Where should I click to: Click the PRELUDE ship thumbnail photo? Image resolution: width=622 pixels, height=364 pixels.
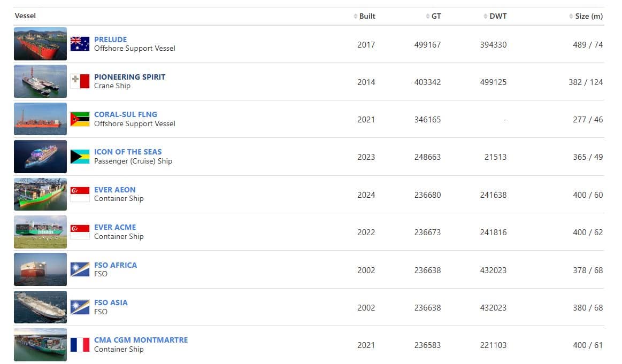click(x=40, y=44)
